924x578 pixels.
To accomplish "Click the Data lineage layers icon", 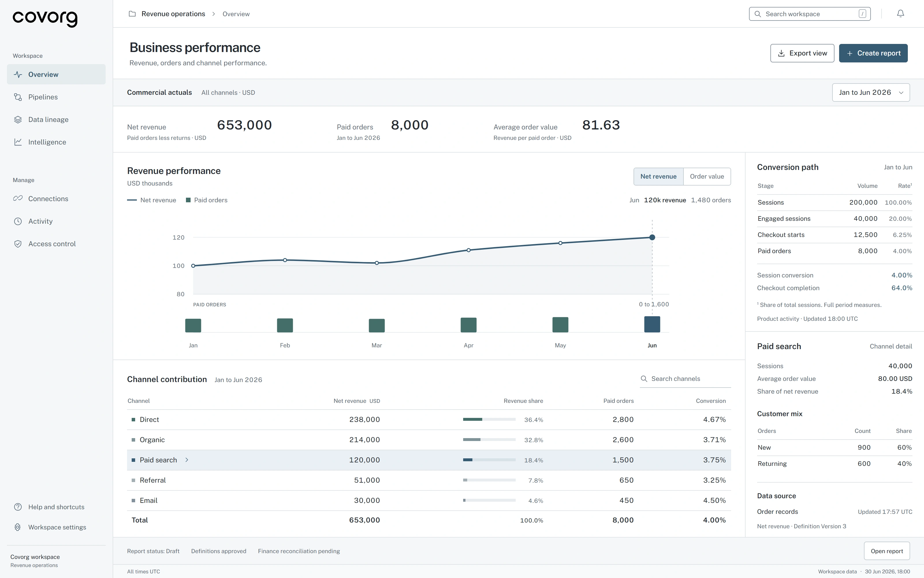I will [x=18, y=120].
